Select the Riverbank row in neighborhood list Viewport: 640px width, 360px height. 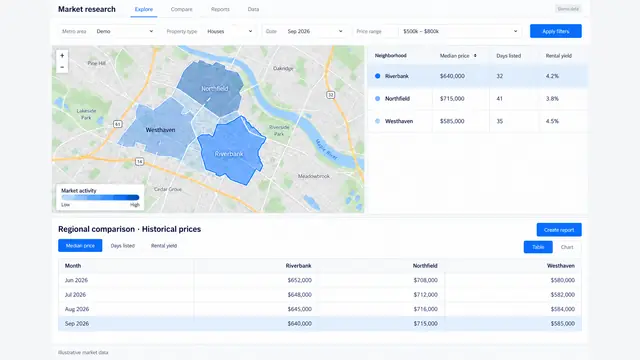point(478,76)
